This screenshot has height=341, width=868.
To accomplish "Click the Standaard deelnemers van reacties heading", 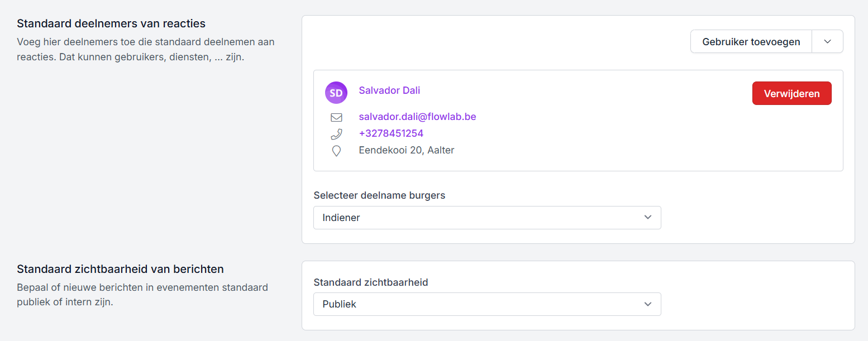I will (x=111, y=23).
